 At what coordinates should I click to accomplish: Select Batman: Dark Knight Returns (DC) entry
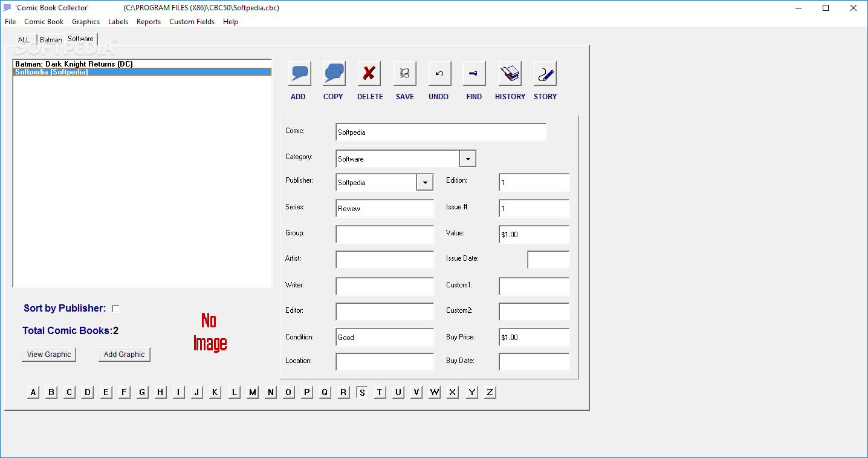[x=142, y=64]
